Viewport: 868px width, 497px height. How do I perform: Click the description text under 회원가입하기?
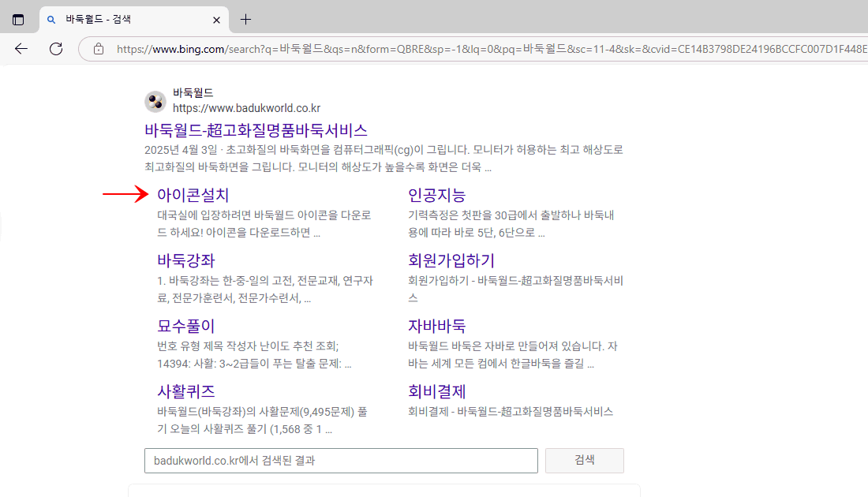515,290
